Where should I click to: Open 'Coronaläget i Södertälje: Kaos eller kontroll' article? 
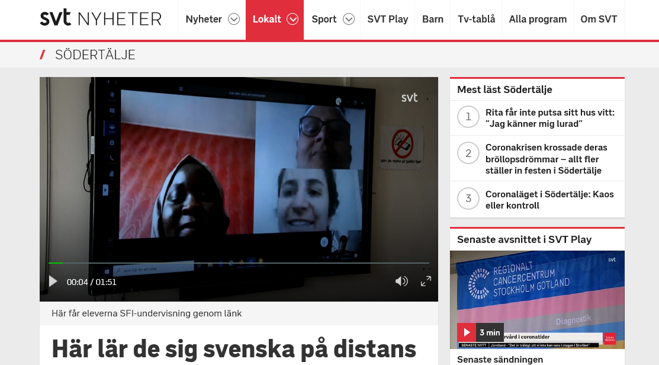pos(549,200)
